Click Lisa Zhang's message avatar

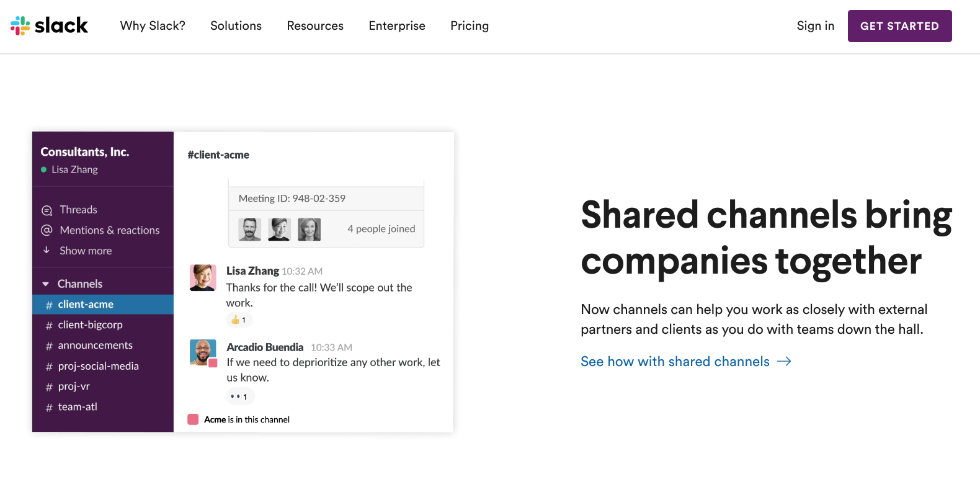(203, 277)
